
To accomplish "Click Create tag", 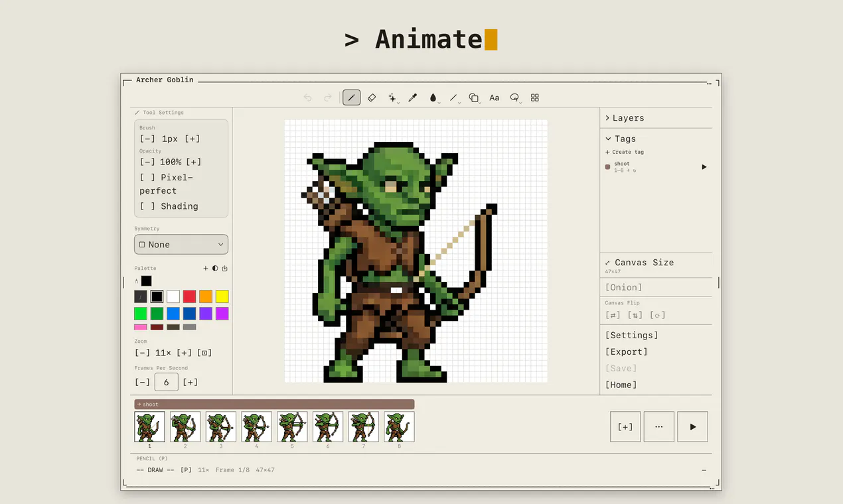I will (624, 152).
